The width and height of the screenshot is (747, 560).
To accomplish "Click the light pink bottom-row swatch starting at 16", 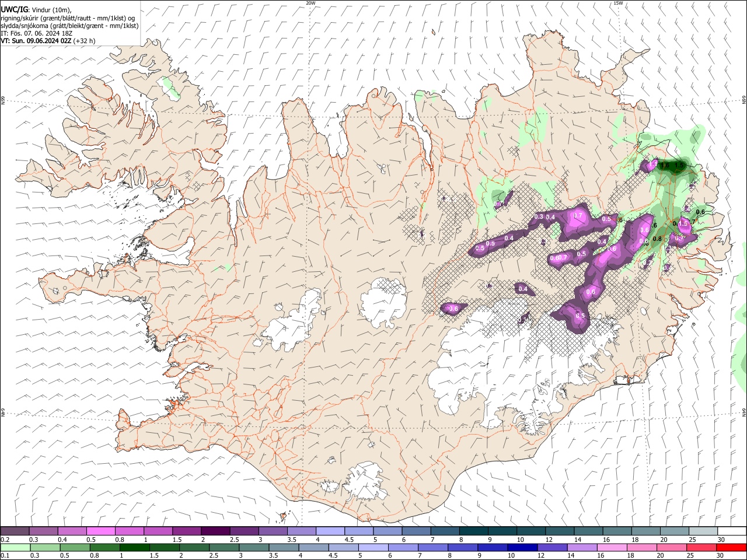I will pos(613,547).
